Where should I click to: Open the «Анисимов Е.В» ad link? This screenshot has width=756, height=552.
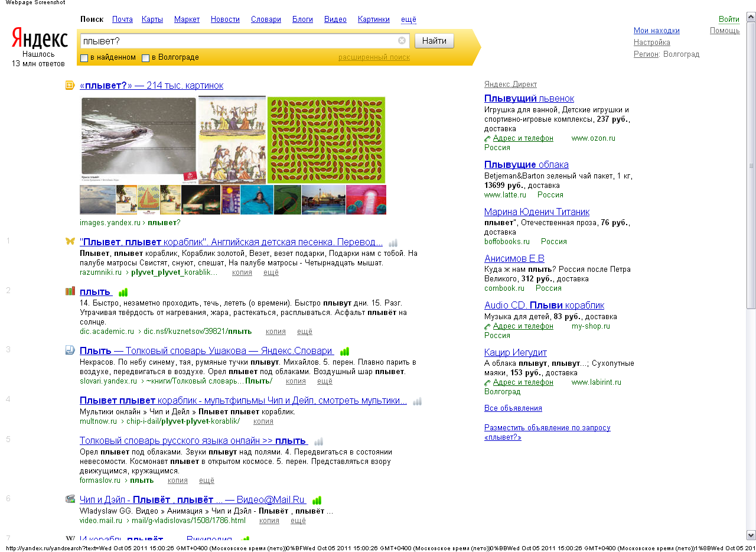[514, 258]
